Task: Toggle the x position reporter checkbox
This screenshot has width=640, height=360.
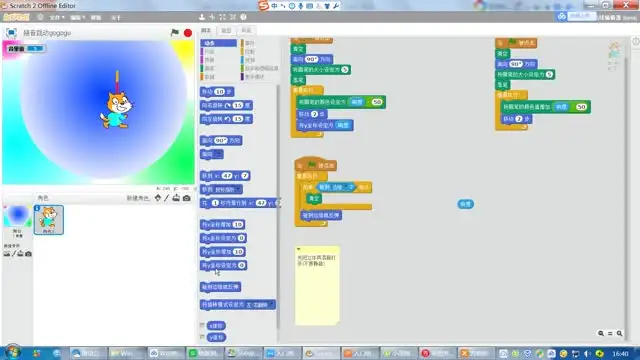Action: [x=202, y=325]
